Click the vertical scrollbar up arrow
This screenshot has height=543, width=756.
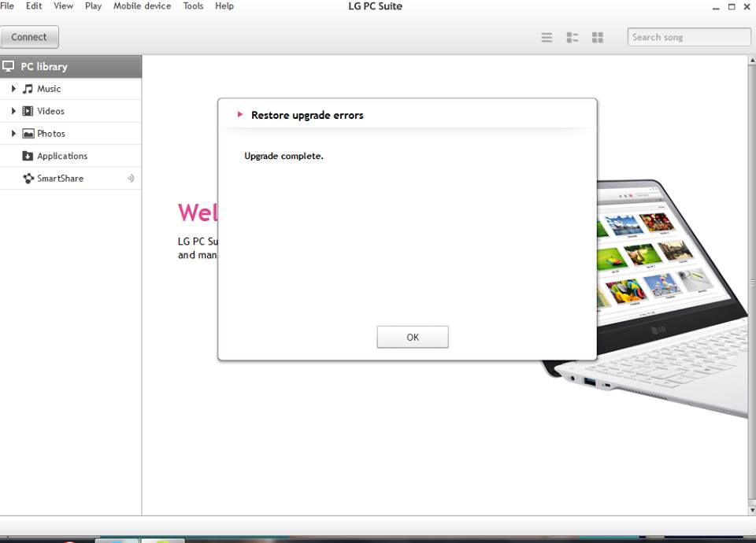pos(752,61)
